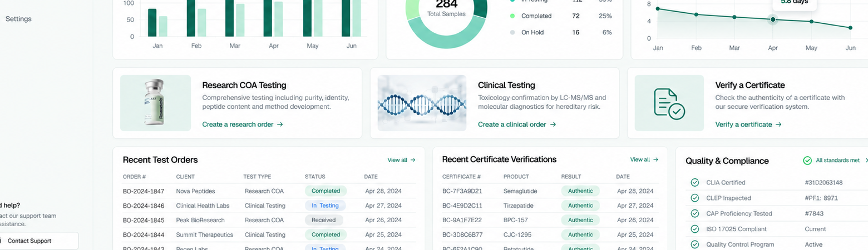Image resolution: width=868 pixels, height=250 pixels.
Task: View all recent test orders
Action: click(401, 160)
